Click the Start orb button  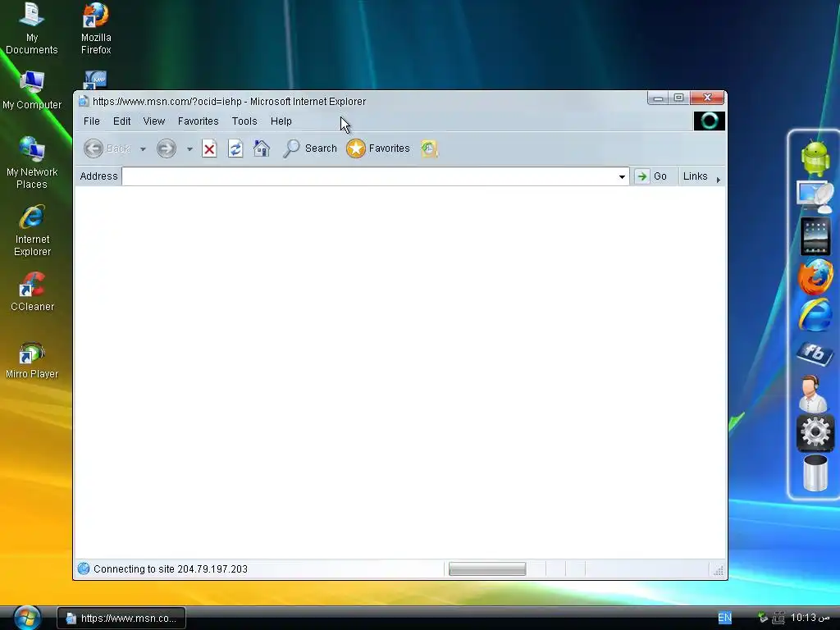(27, 618)
